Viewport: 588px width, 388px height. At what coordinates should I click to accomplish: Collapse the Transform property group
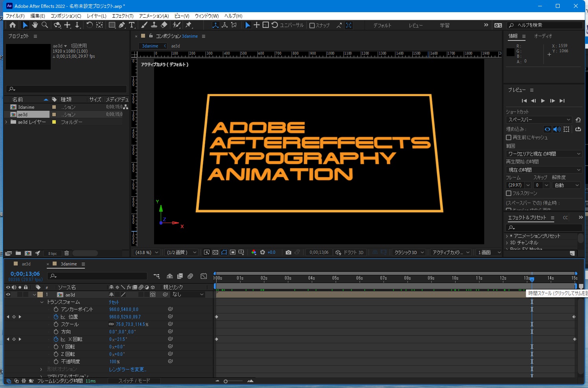(42, 302)
